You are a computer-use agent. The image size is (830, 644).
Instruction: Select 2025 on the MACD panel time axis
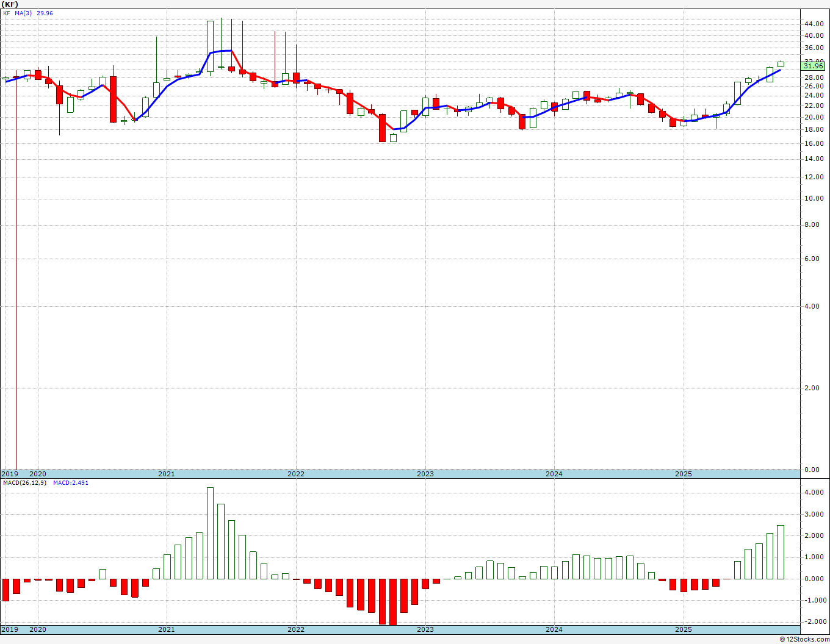pos(684,629)
